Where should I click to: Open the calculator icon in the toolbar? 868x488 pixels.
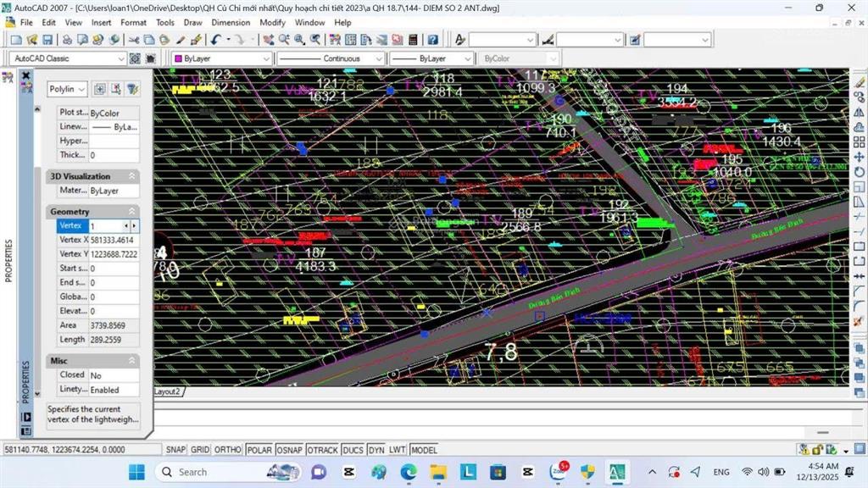(414, 40)
